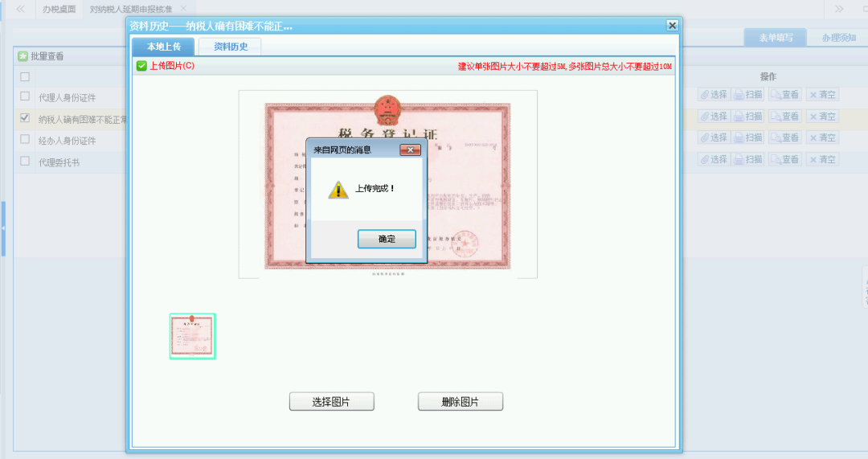Switch to the 资料历史 tab
Screen dimensions: 868x459
coord(231,47)
